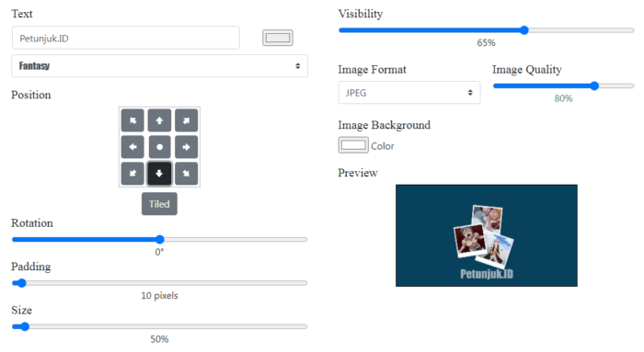
Task: Click the Petunjuk.ID text input field
Action: [126, 38]
